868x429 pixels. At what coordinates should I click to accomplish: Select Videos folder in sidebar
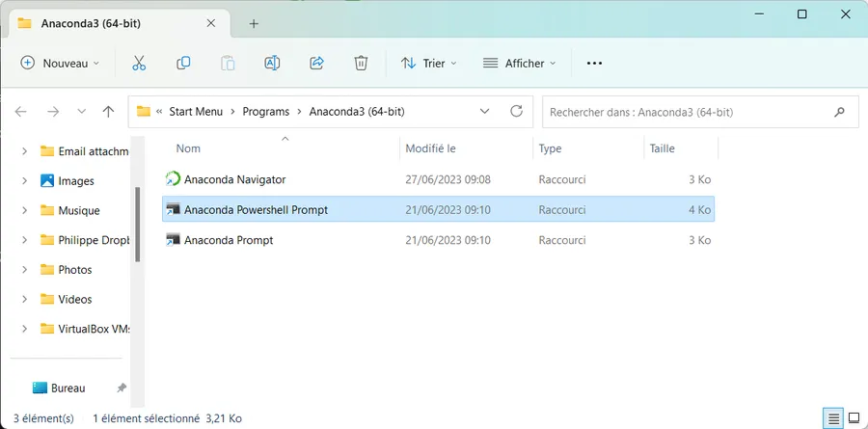75,299
